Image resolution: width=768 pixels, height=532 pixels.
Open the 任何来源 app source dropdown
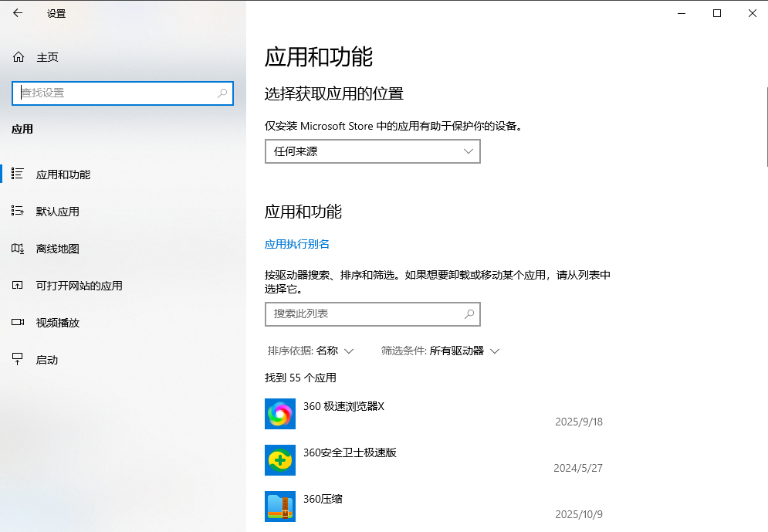(x=372, y=151)
